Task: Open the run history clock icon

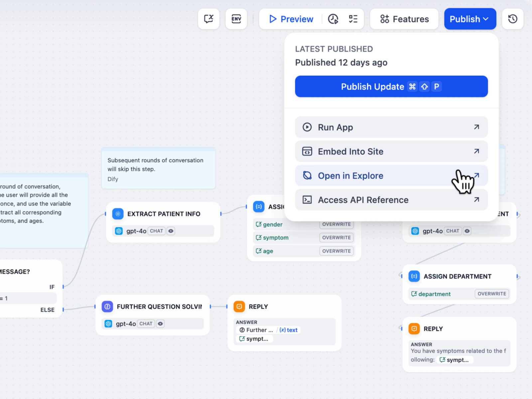Action: click(x=333, y=19)
